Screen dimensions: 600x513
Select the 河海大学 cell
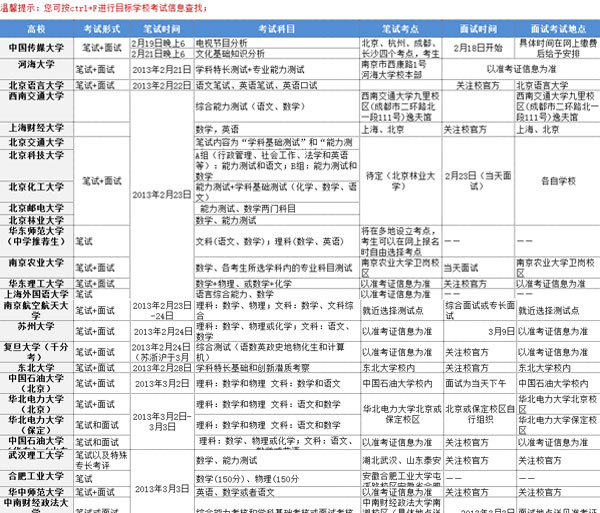pyautogui.click(x=36, y=69)
